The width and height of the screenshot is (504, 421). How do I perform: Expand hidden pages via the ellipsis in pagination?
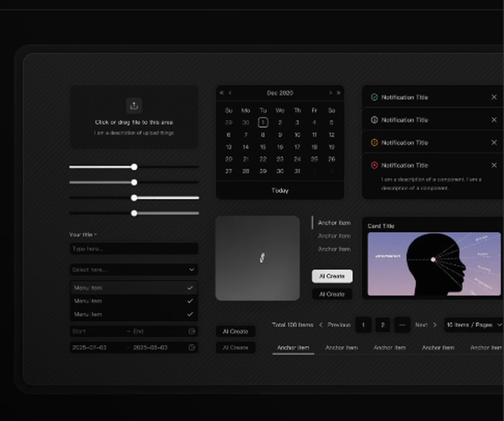tap(402, 325)
